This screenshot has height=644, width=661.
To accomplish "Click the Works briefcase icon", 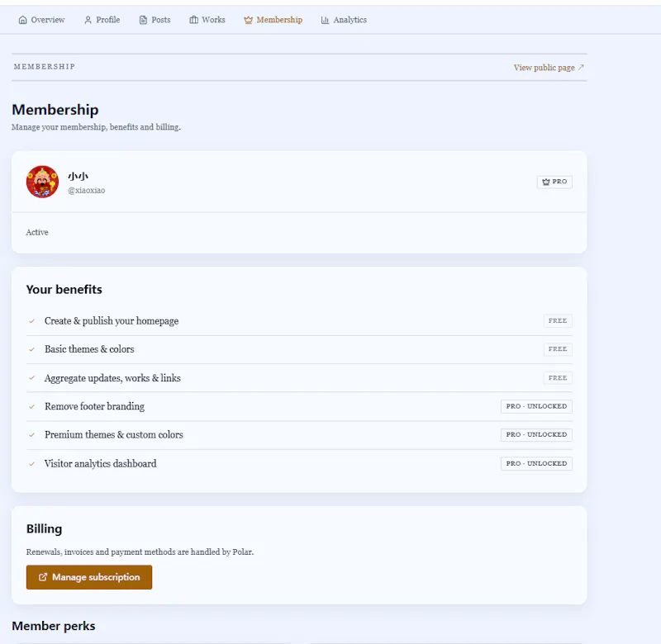I will tap(193, 20).
